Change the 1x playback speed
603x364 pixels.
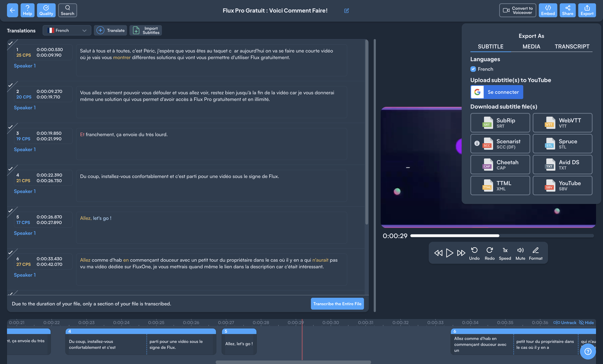click(x=505, y=253)
